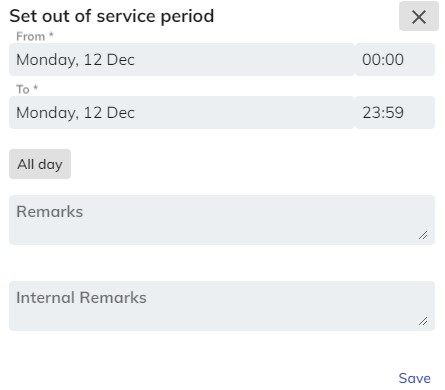This screenshot has height=390, width=445.
Task: Click the X icon at the dialog header
Action: [x=419, y=16]
